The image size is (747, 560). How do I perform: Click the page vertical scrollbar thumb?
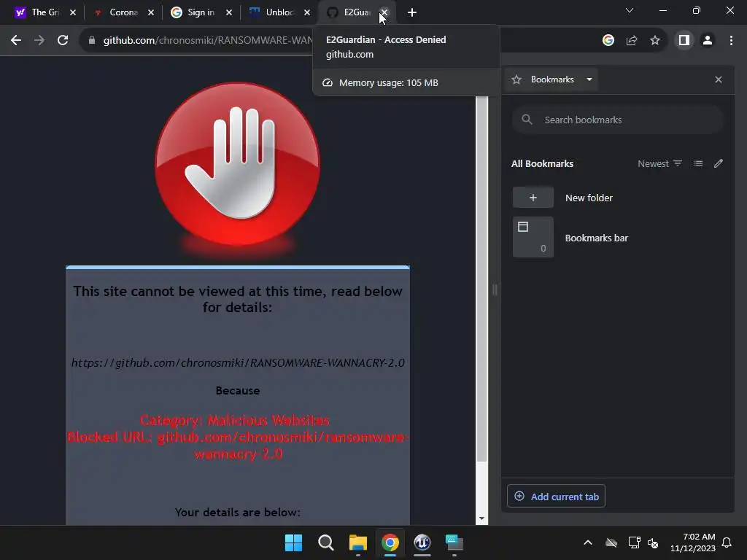click(481, 279)
